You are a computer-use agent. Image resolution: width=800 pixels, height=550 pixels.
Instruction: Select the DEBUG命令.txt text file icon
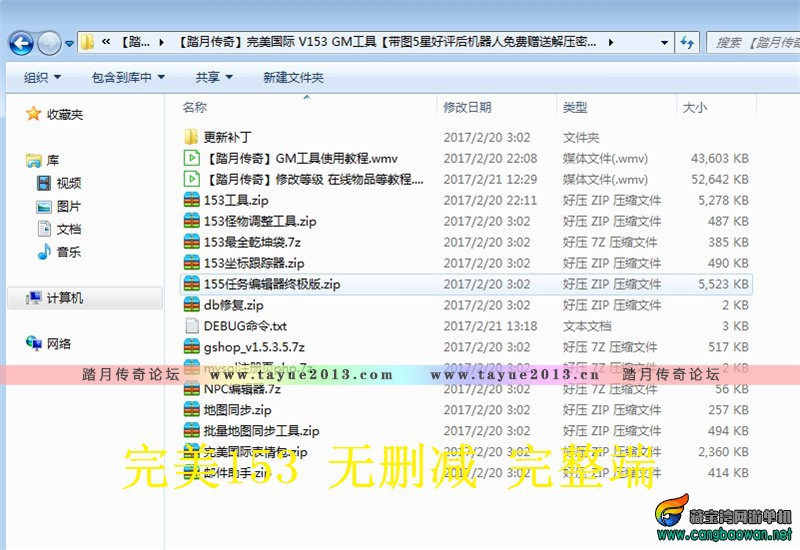(192, 326)
